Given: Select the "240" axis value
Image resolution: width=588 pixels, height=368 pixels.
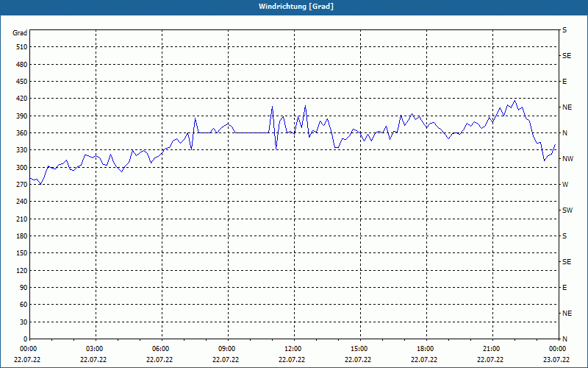Looking at the screenshot, I should pyautogui.click(x=22, y=202).
